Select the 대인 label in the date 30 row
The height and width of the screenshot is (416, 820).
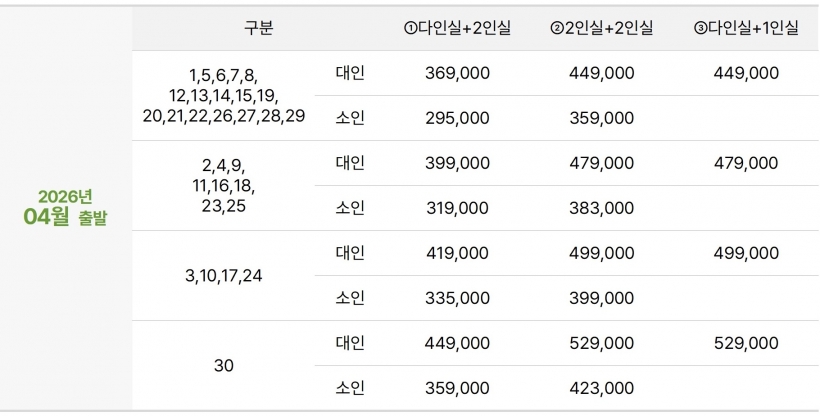click(350, 343)
